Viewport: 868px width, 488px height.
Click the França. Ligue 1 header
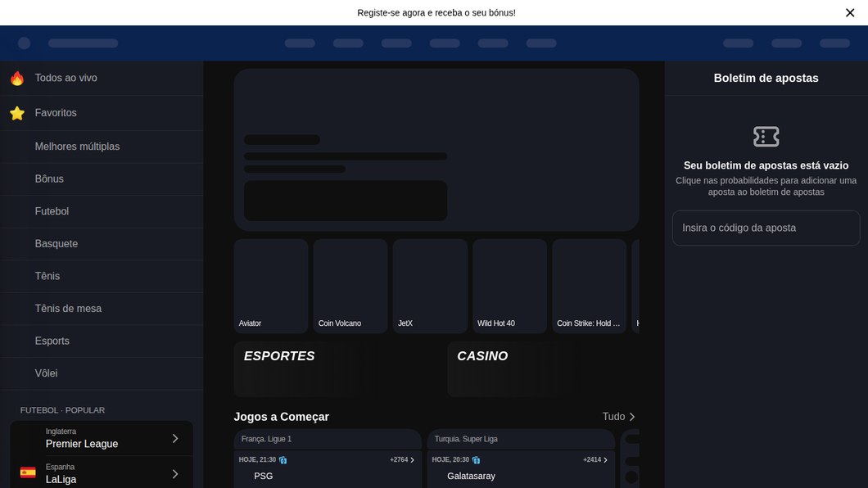(328, 439)
